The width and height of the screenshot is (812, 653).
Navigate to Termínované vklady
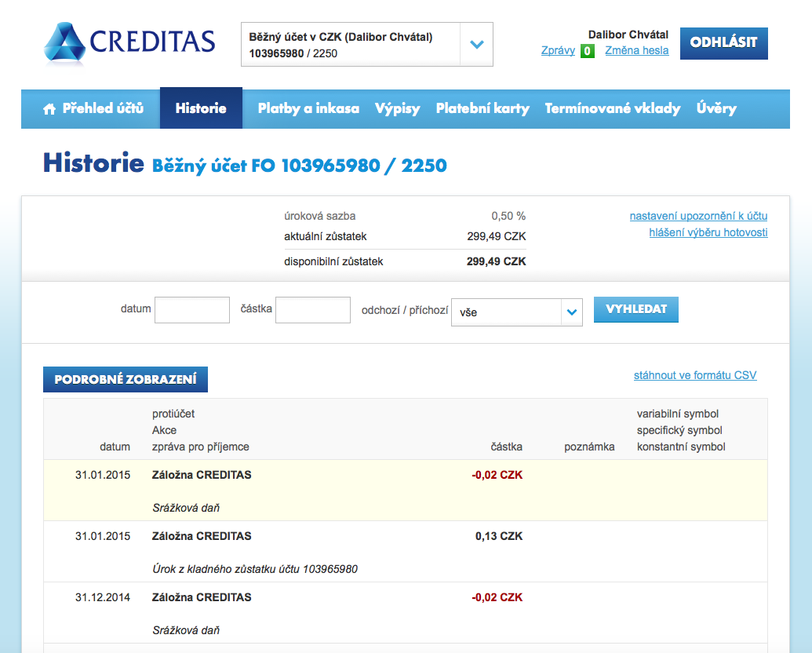(613, 108)
